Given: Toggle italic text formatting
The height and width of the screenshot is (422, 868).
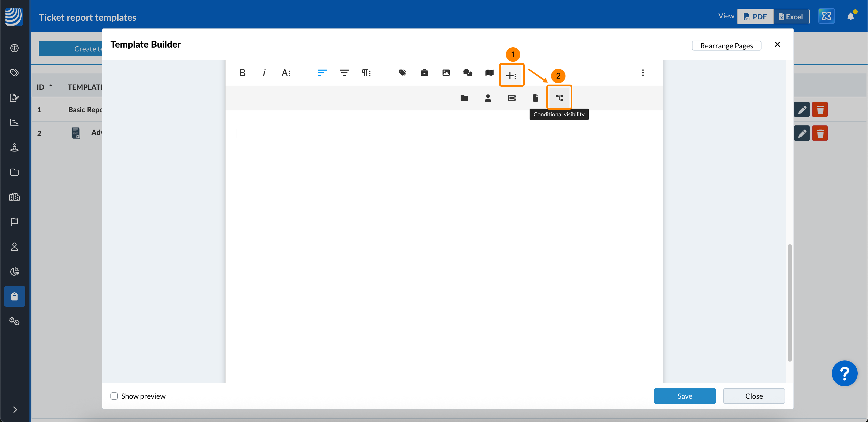Looking at the screenshot, I should point(264,73).
